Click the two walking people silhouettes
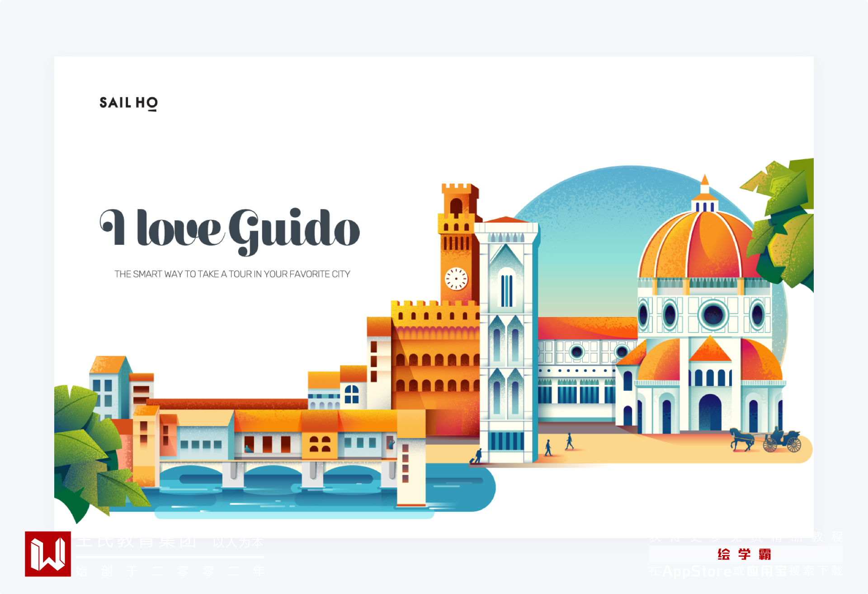 tap(559, 444)
